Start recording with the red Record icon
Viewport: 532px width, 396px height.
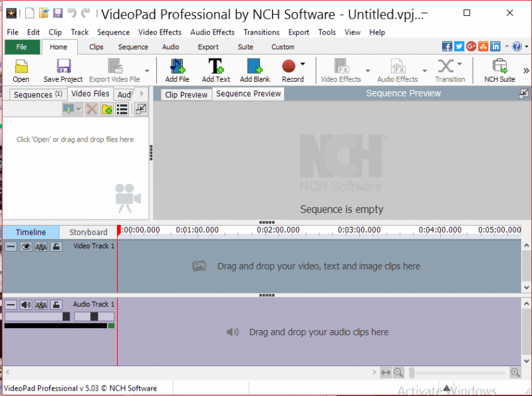[289, 66]
